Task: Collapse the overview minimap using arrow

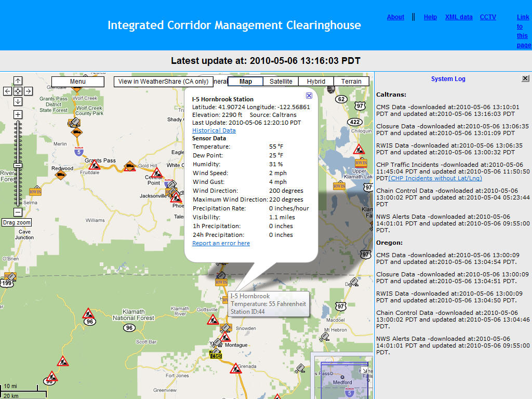Action: click(364, 370)
